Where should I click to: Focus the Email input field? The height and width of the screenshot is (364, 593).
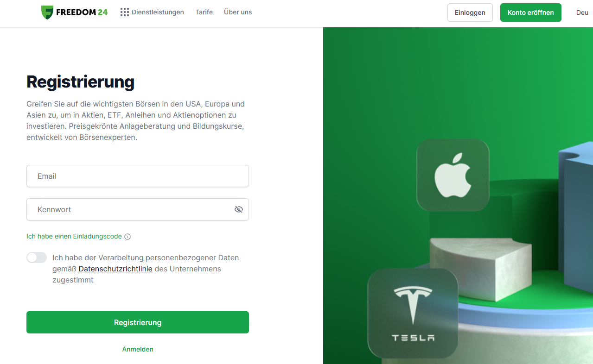(x=138, y=176)
